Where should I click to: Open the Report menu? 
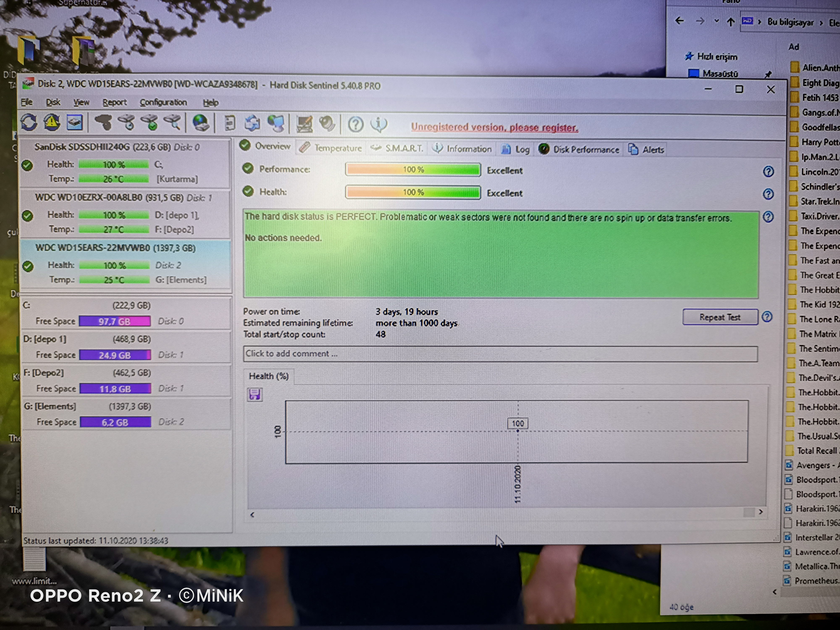click(x=114, y=102)
